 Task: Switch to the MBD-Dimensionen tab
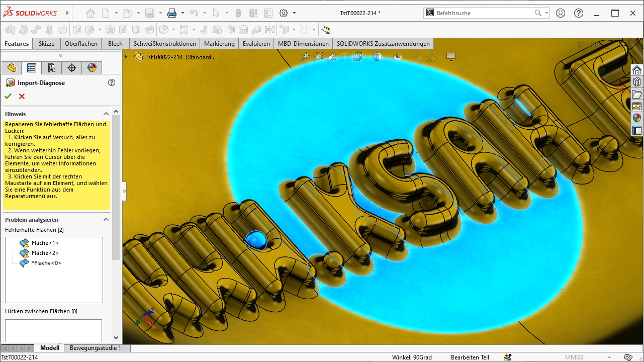point(303,44)
